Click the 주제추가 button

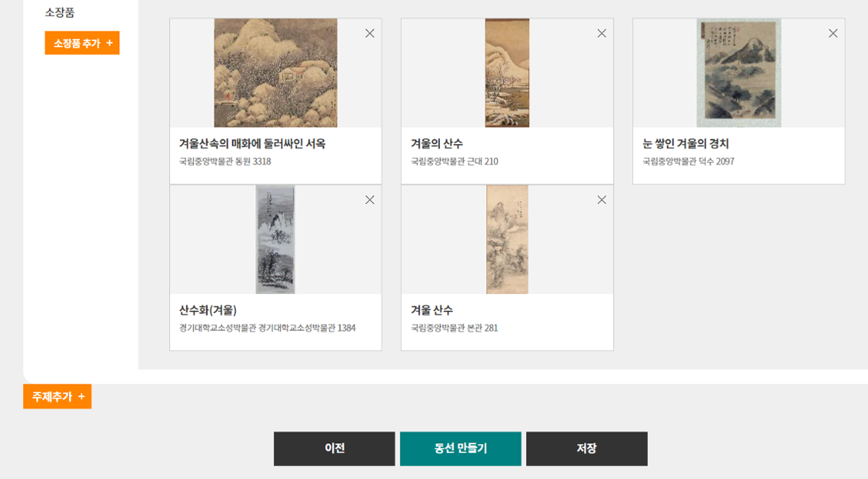tap(57, 397)
